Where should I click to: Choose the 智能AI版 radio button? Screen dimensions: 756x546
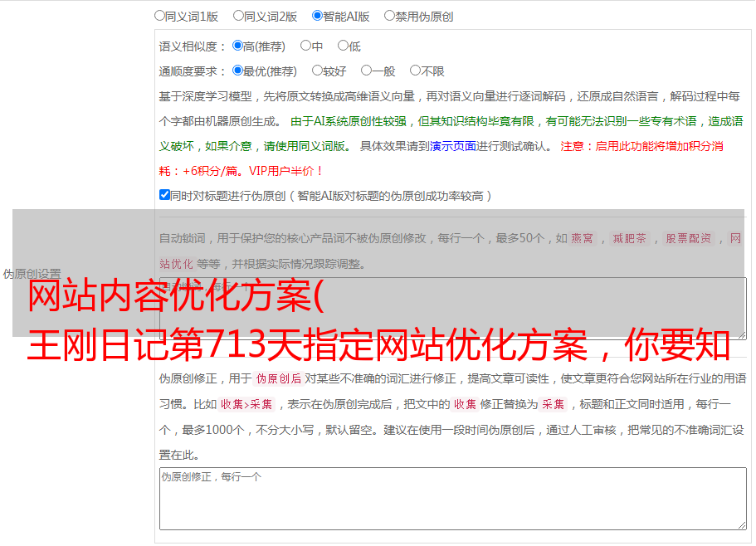click(x=317, y=16)
